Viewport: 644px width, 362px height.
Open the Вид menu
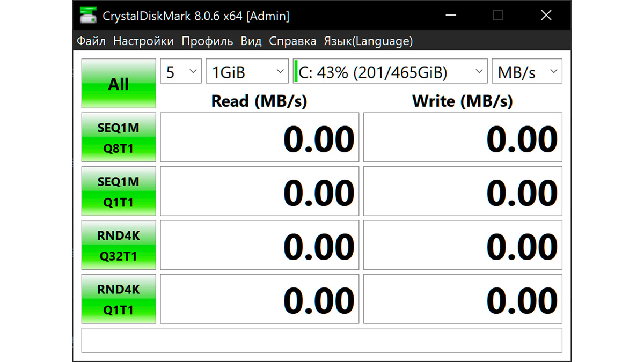(251, 41)
